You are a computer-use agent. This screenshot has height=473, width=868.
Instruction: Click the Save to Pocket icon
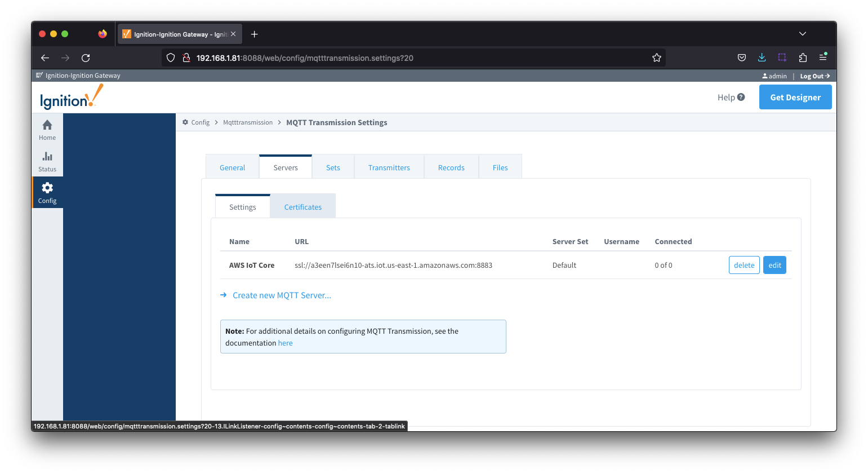click(x=742, y=58)
